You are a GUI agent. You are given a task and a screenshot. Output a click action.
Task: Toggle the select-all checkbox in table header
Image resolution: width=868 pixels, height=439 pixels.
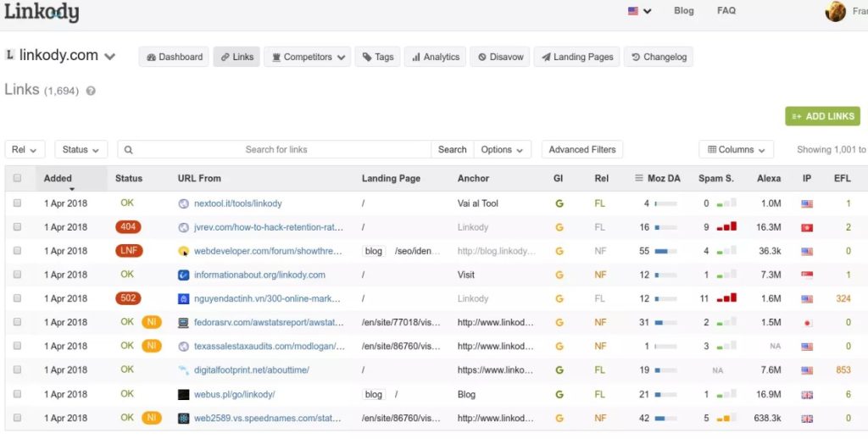[17, 178]
